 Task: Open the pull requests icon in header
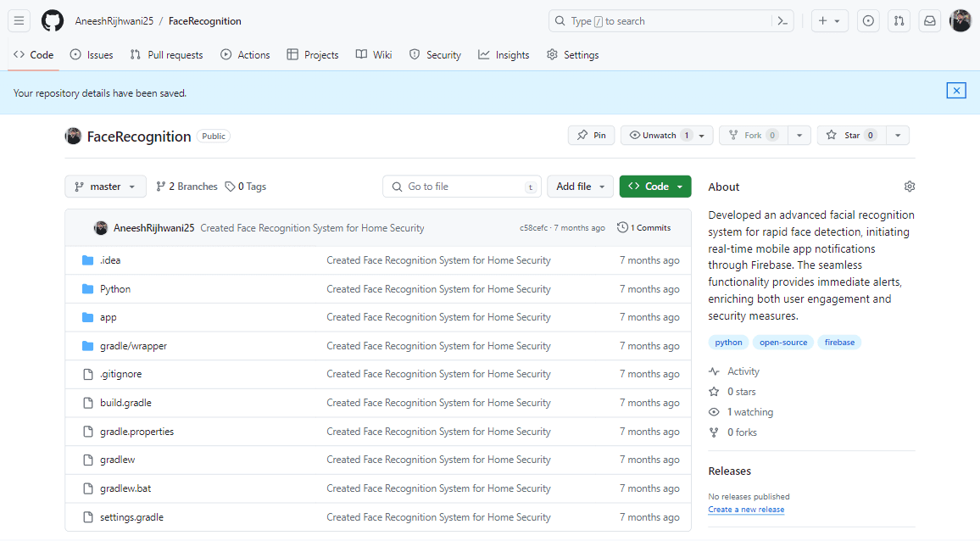(899, 20)
